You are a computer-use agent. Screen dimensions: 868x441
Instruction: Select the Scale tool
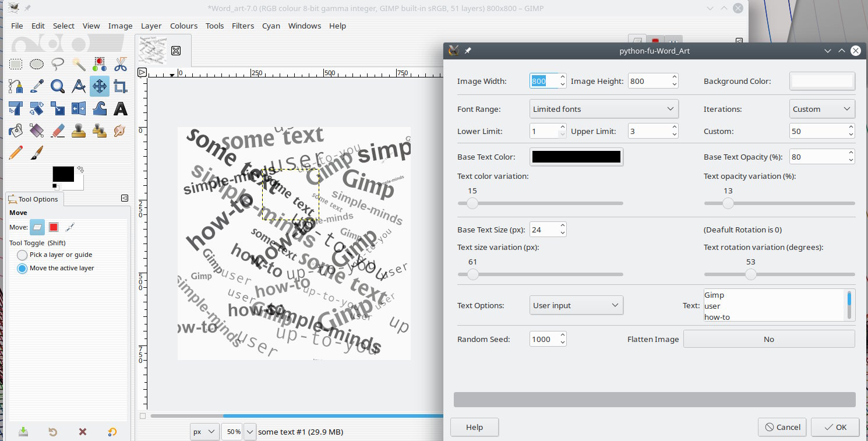[x=58, y=108]
